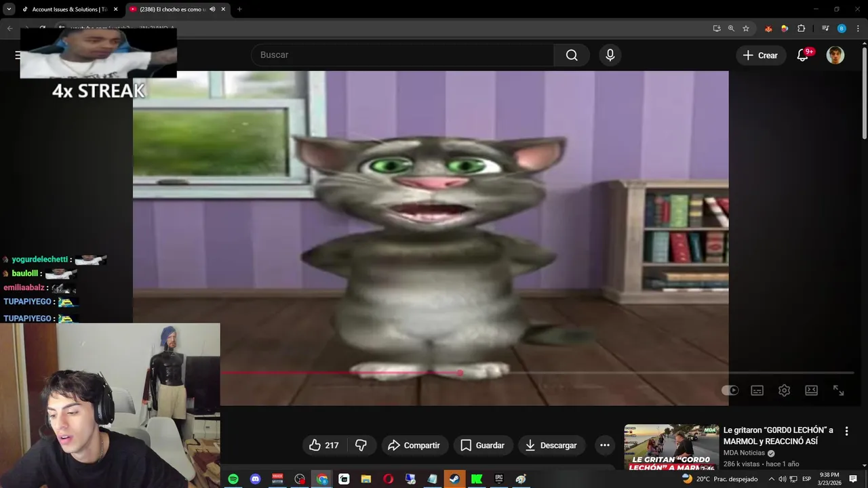Open File Explorer from the taskbar
Image resolution: width=868 pixels, height=488 pixels.
(366, 479)
